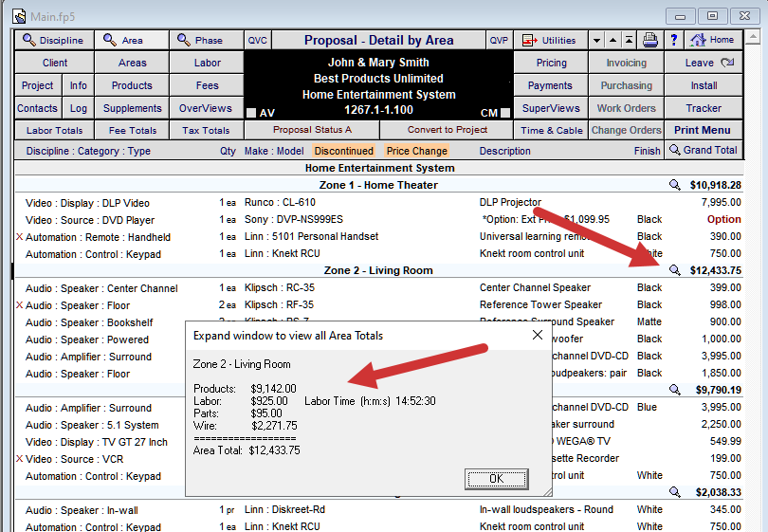Toggle X mark on Video Source VCR row
The width and height of the screenshot is (768, 532).
pyautogui.click(x=20, y=459)
